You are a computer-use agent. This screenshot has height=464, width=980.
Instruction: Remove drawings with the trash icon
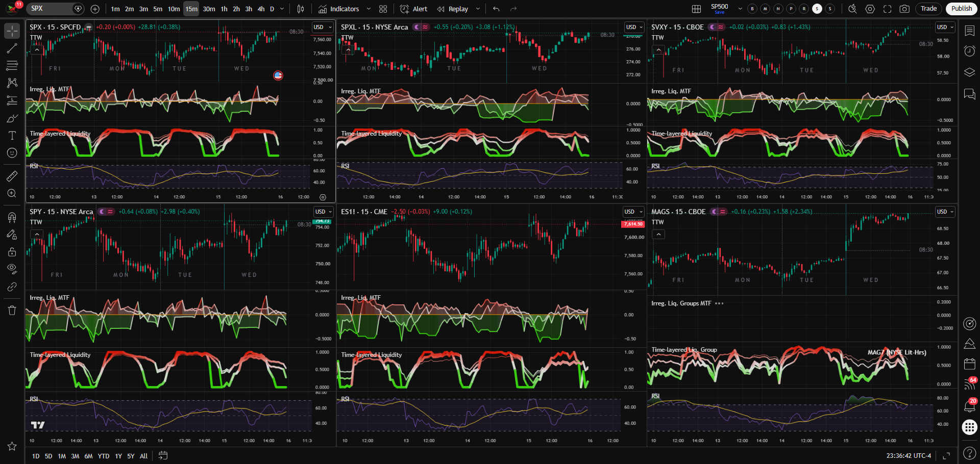point(12,310)
